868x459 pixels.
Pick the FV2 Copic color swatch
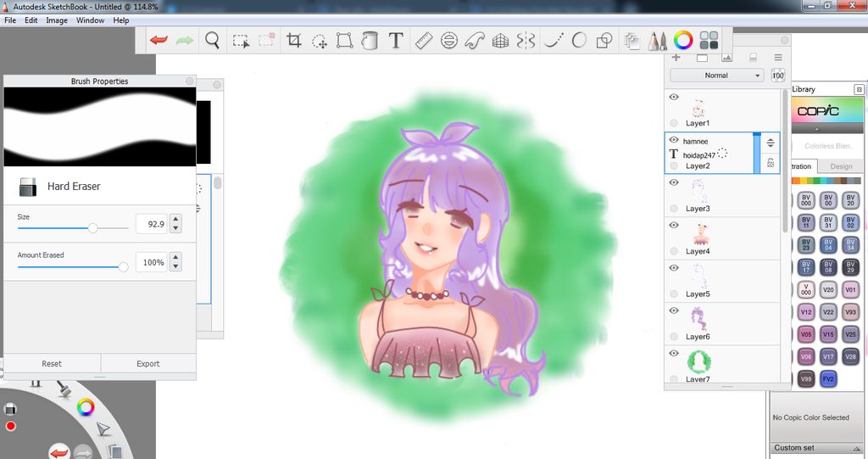click(x=828, y=379)
